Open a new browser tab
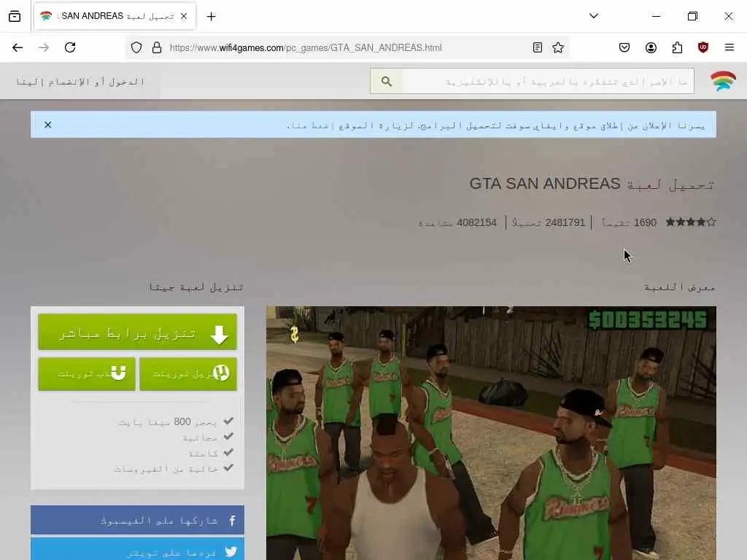Image resolution: width=747 pixels, height=560 pixels. click(211, 17)
